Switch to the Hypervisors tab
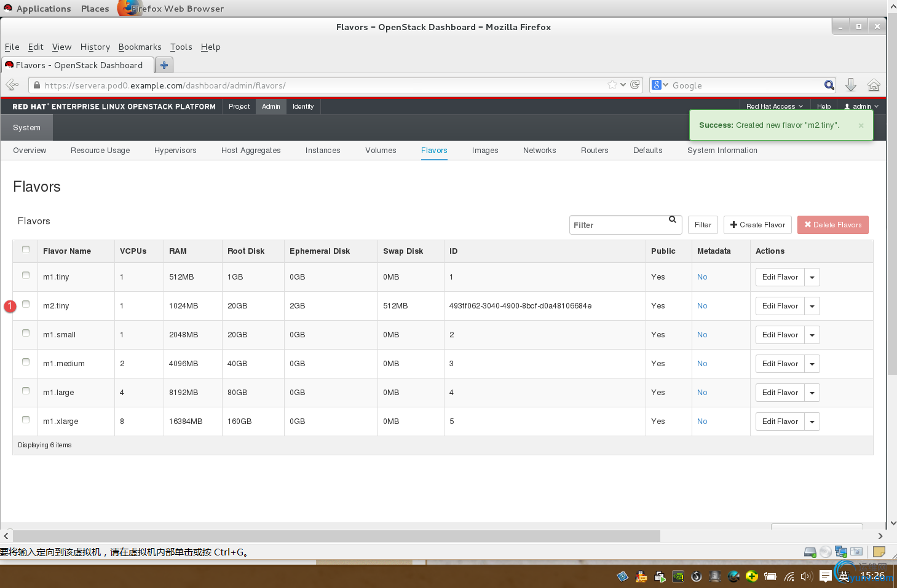The height and width of the screenshot is (588, 897). click(x=175, y=151)
